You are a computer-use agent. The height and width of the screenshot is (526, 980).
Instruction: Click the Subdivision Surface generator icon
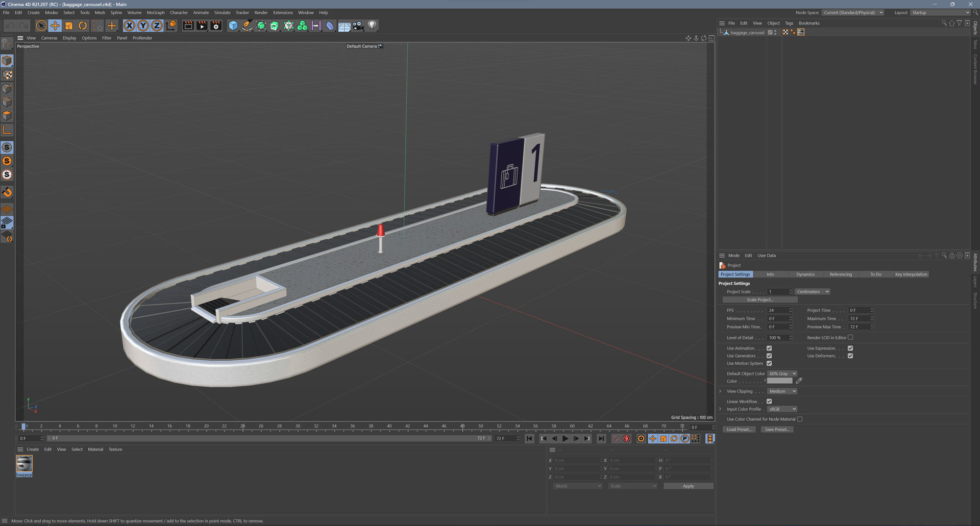(261, 26)
